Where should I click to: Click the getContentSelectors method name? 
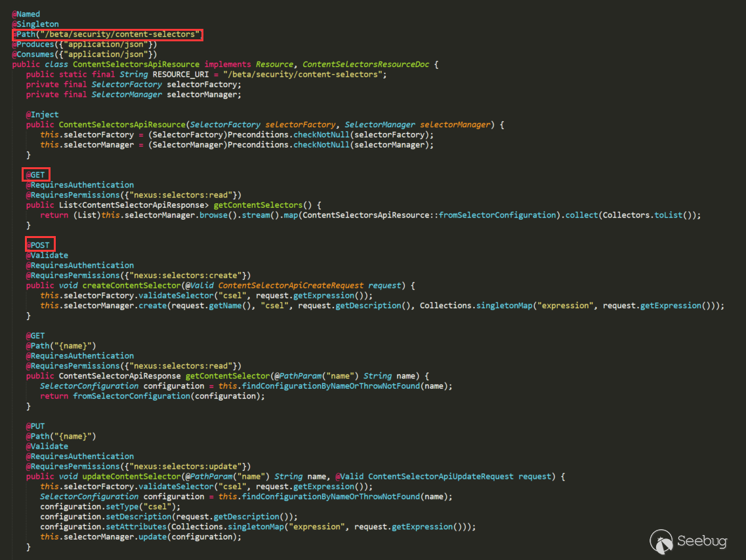(258, 205)
